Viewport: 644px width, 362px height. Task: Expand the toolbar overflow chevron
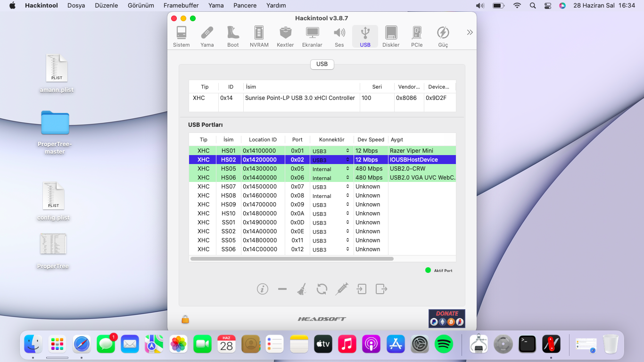click(x=470, y=33)
